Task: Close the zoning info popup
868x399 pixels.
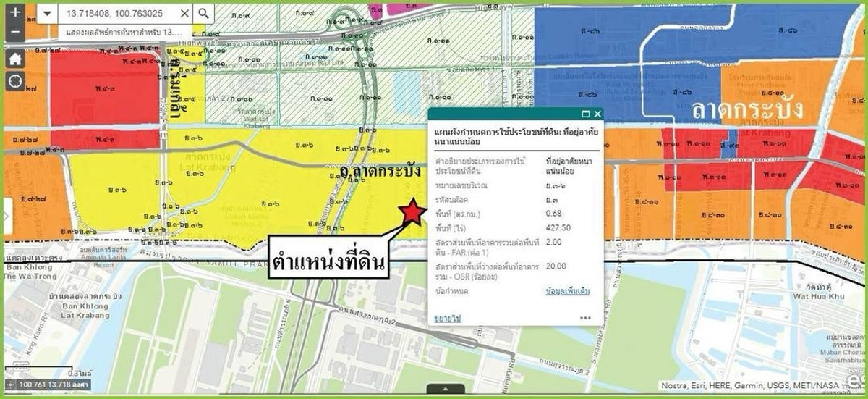Action: (597, 114)
